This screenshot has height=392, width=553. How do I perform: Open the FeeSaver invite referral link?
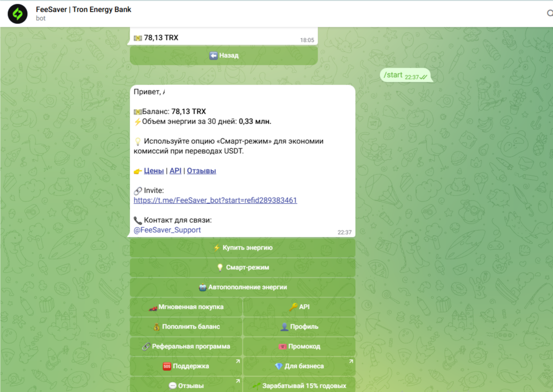[x=215, y=200]
